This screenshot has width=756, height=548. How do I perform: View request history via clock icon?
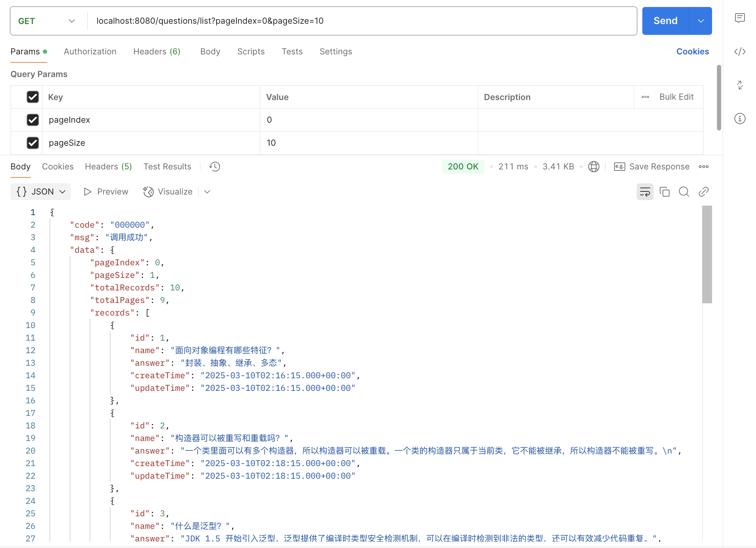pyautogui.click(x=214, y=167)
